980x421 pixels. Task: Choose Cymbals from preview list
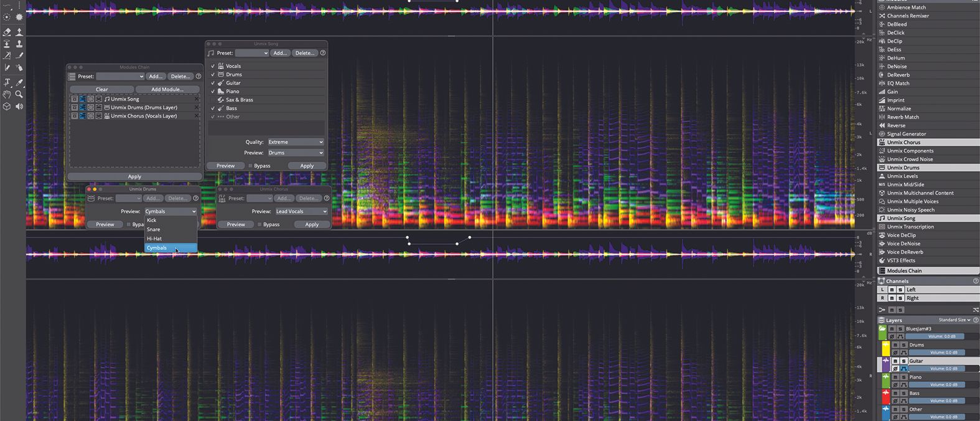tap(170, 248)
